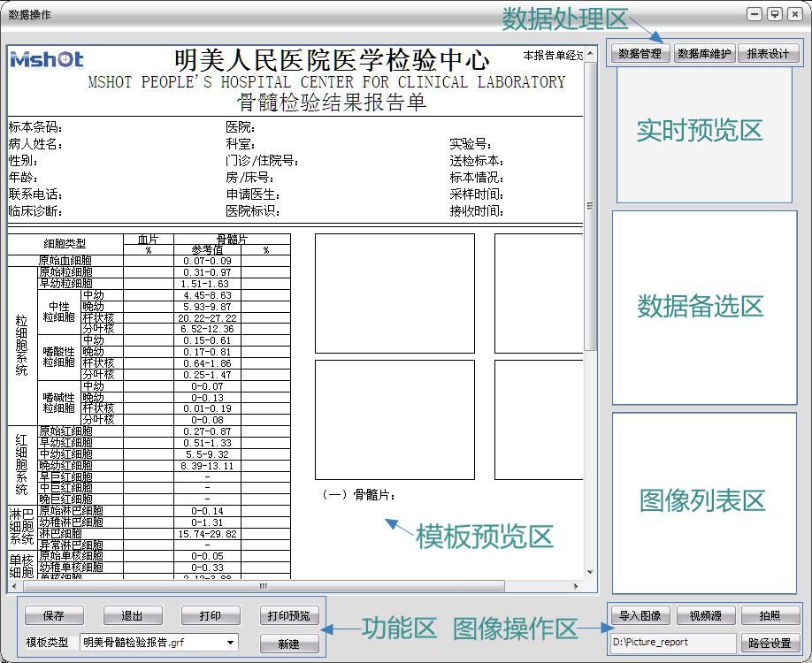
Task: Print the report using 打印
Action: (x=210, y=616)
